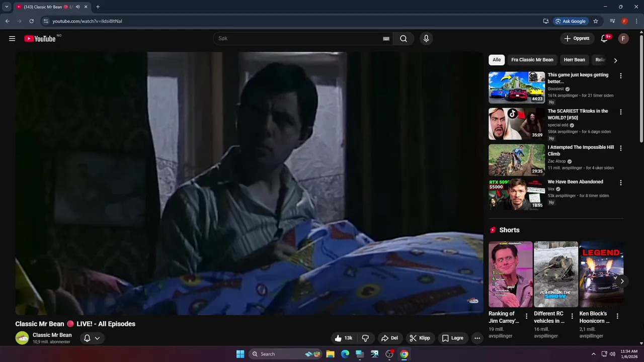Image resolution: width=644 pixels, height=362 pixels.
Task: Show next filter chips with arrow
Action: pos(615,60)
